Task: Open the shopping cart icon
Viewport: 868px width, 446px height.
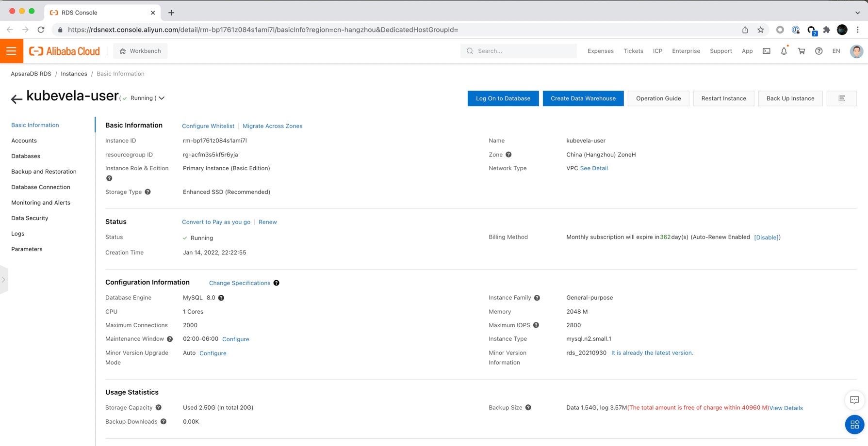Action: pyautogui.click(x=801, y=51)
